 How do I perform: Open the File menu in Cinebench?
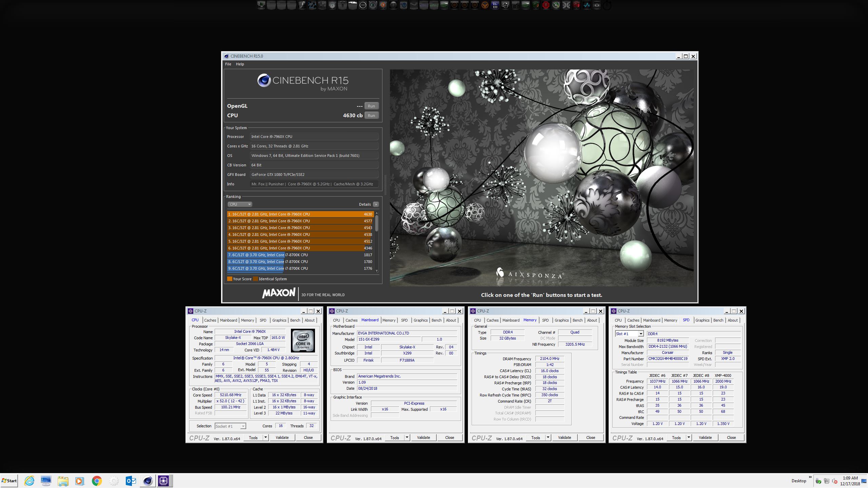tap(228, 64)
